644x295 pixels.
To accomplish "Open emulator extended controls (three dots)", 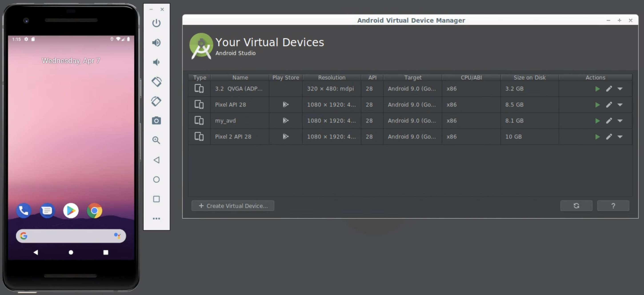I will pyautogui.click(x=156, y=219).
